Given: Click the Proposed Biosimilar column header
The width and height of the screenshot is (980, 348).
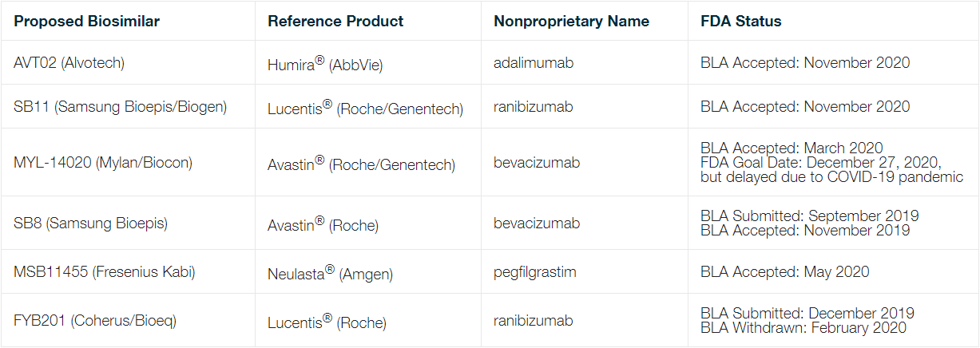Looking at the screenshot, I should (87, 22).
